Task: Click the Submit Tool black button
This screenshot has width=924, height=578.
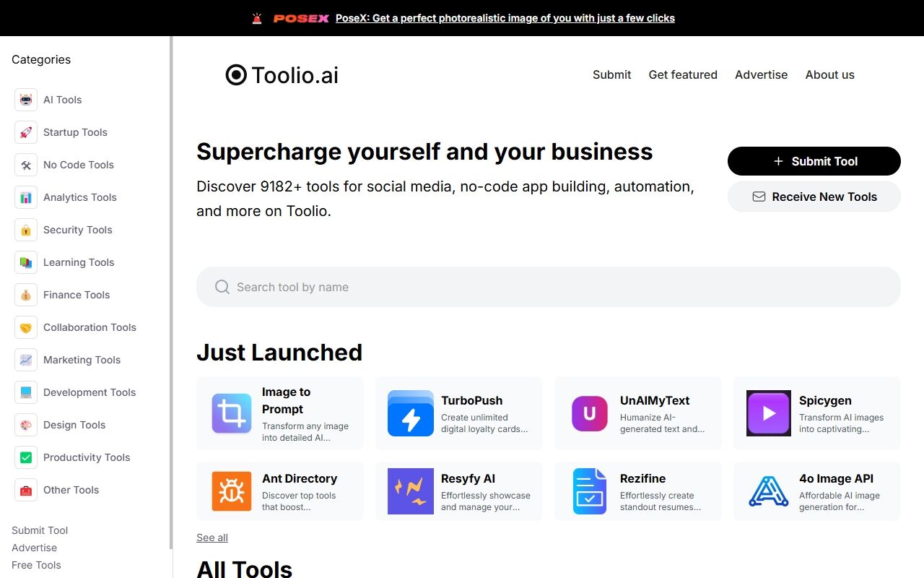Action: (x=814, y=161)
